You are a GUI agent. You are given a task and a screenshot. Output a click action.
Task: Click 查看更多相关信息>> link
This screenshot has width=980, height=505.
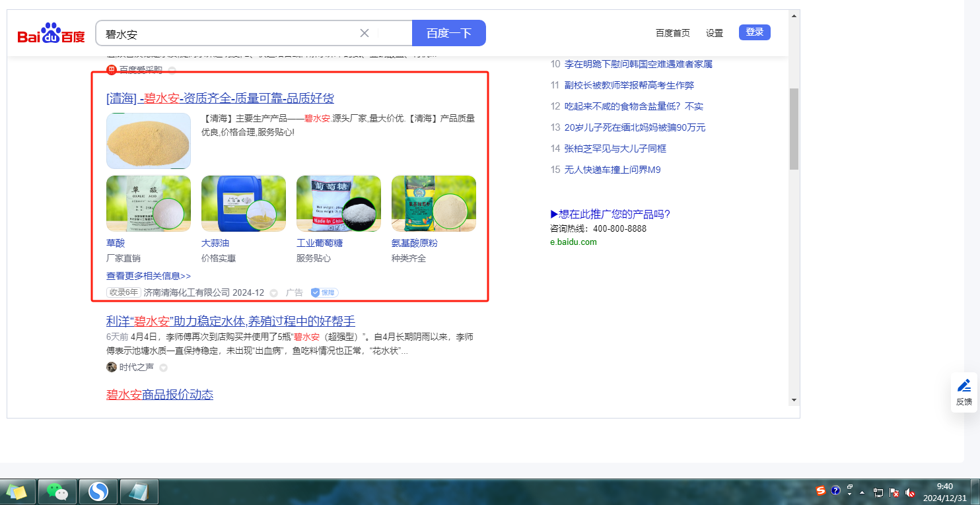click(x=149, y=276)
